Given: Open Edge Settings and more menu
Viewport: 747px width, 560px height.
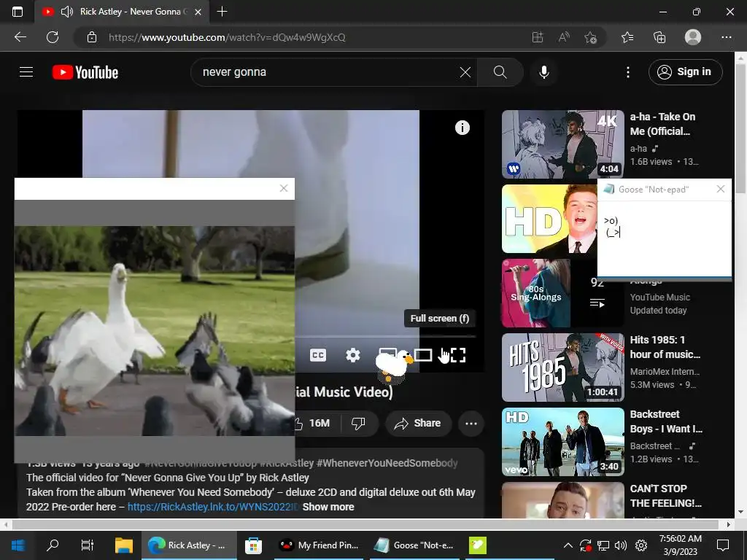Looking at the screenshot, I should click(x=726, y=38).
